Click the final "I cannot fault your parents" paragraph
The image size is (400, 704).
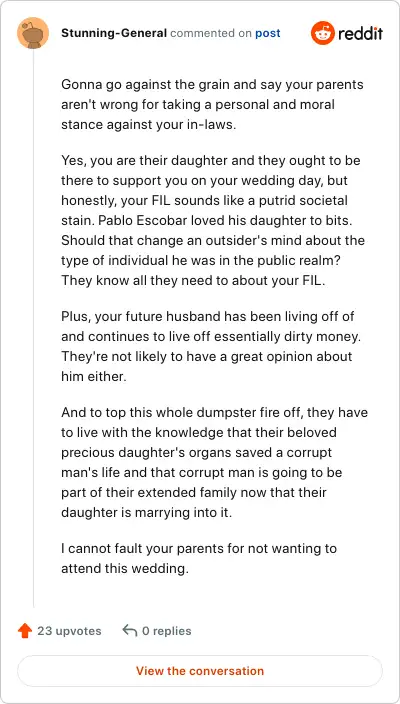coord(199,559)
